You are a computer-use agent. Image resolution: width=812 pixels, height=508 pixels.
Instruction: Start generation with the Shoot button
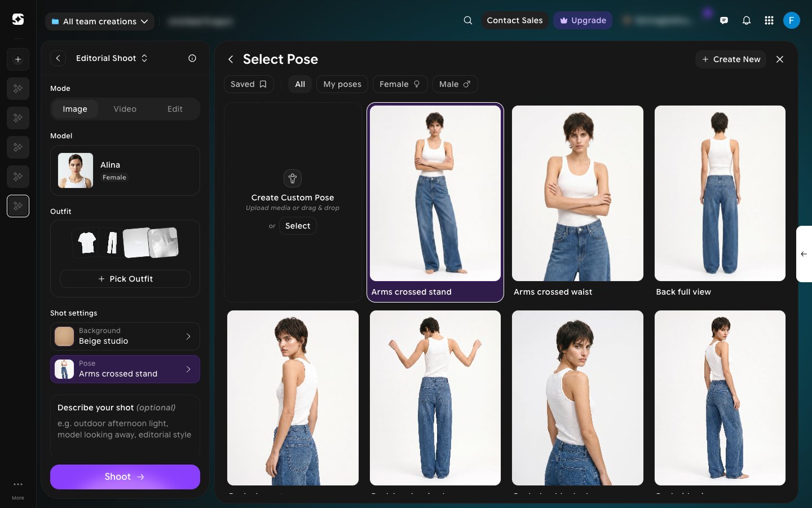pyautogui.click(x=125, y=477)
